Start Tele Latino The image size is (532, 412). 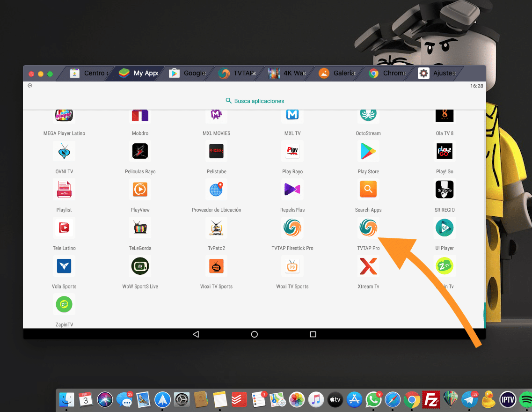click(x=64, y=228)
